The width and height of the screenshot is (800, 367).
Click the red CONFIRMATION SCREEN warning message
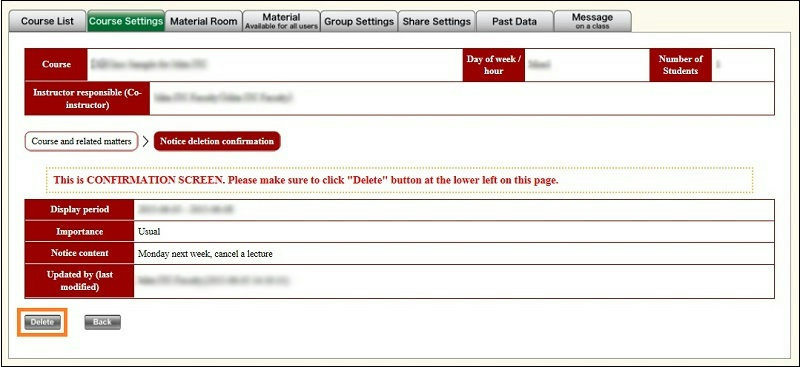coord(306,180)
